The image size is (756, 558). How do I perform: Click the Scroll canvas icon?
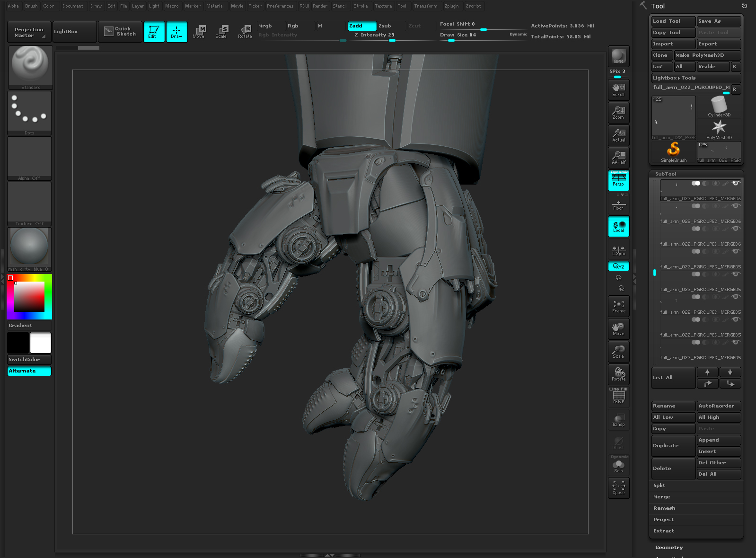point(618,89)
